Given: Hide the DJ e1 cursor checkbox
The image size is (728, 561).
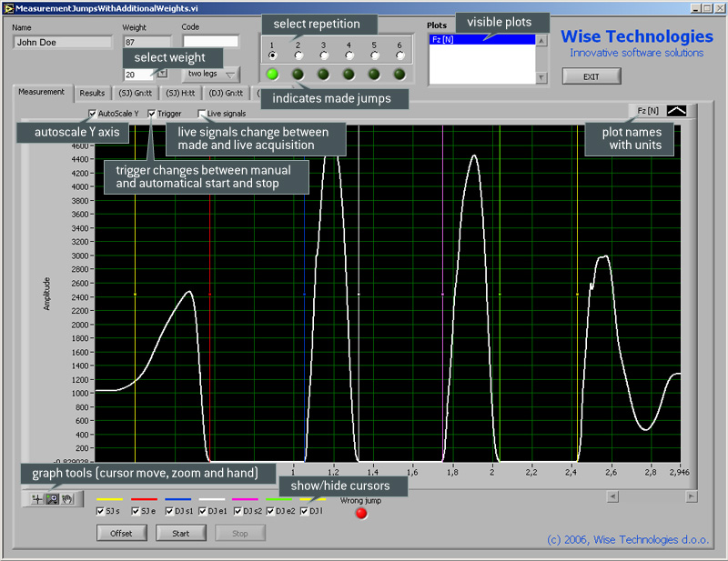Looking at the screenshot, I should 202,511.
